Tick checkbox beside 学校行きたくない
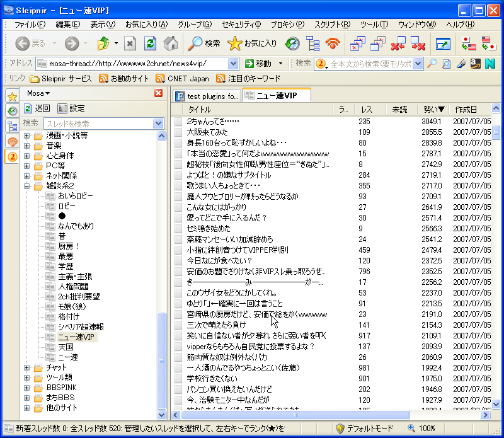 (x=178, y=379)
